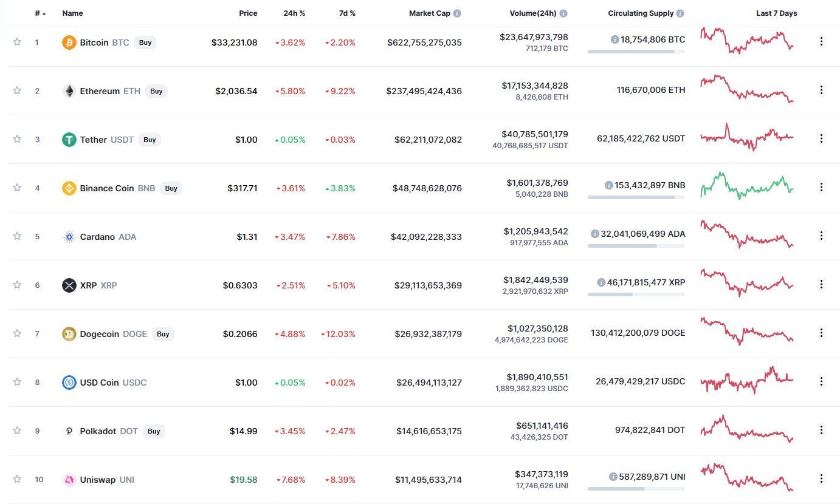This screenshot has height=504, width=840.
Task: Sort by the 24h % column header
Action: 294,13
